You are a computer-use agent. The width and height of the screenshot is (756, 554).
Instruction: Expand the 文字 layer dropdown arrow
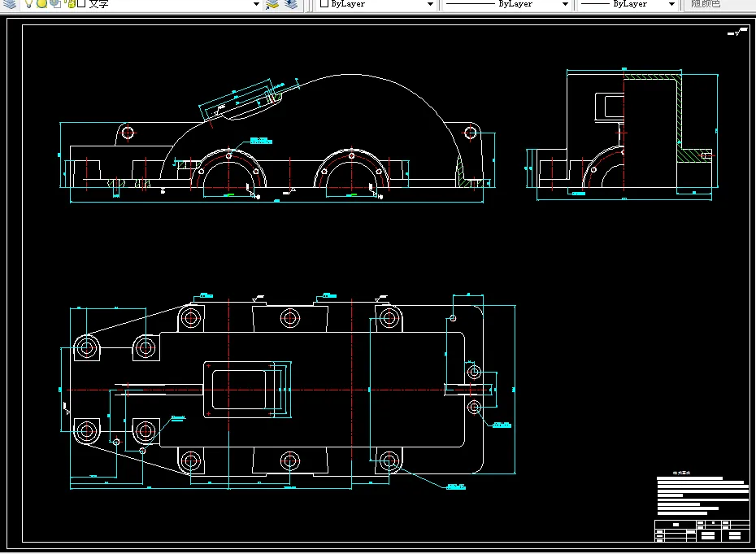[x=257, y=4]
